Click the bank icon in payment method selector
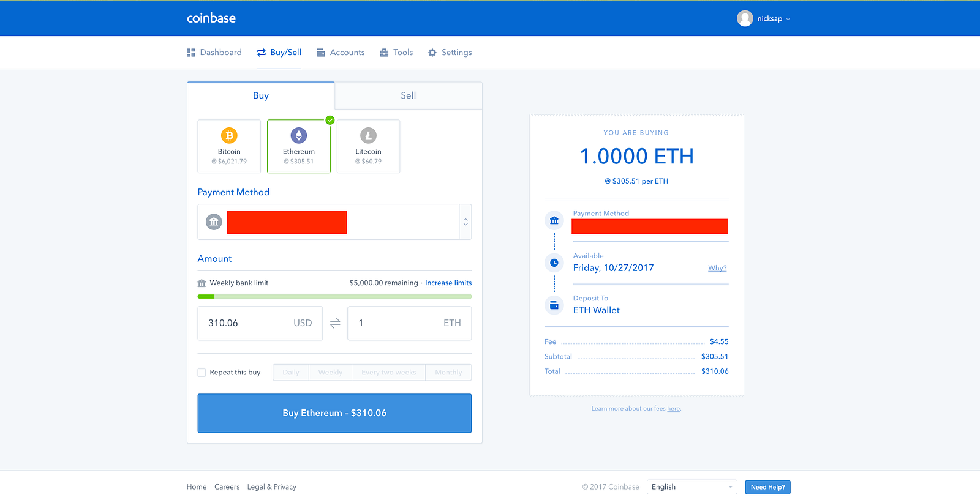The image size is (980, 503). pos(214,222)
